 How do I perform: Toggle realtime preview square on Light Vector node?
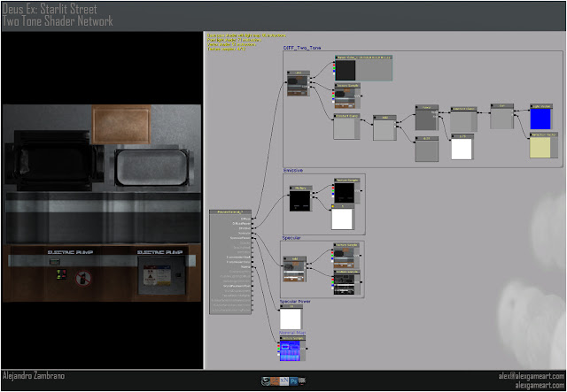(x=532, y=106)
